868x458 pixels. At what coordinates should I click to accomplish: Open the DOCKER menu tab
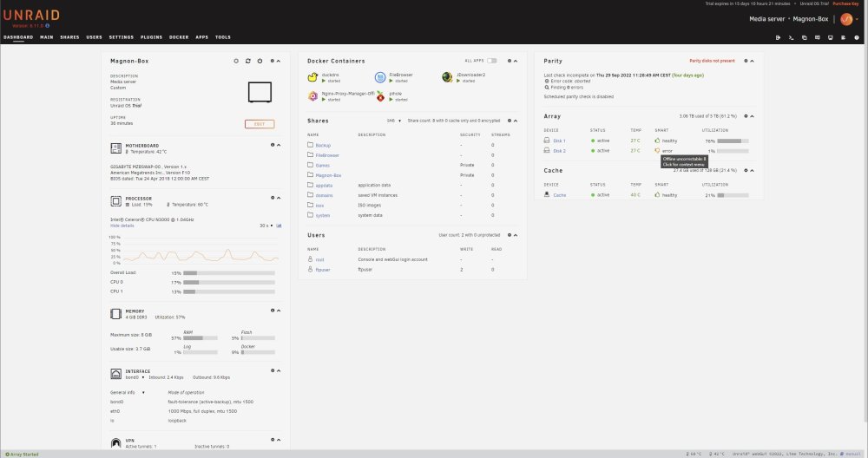[x=179, y=37]
